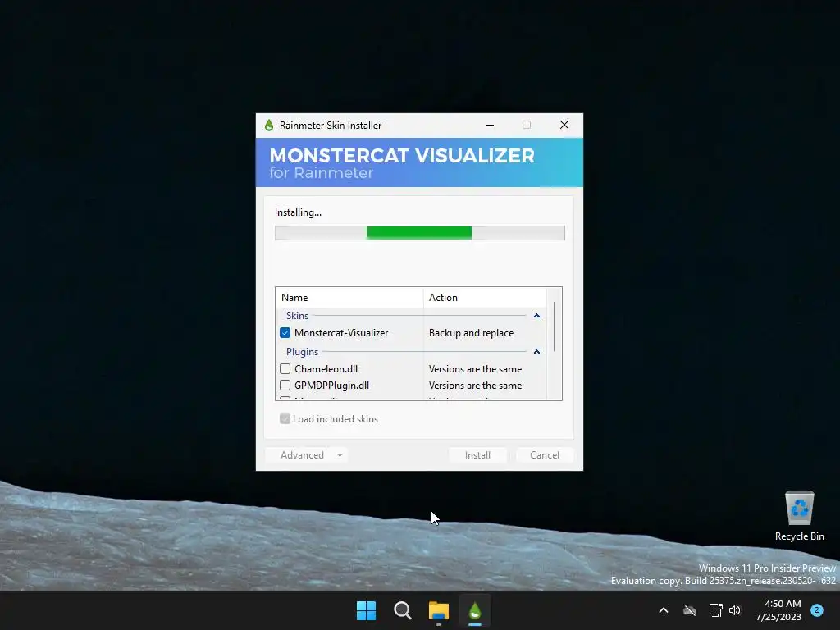This screenshot has width=840, height=630.
Task: Click the Advanced button label
Action: point(302,455)
